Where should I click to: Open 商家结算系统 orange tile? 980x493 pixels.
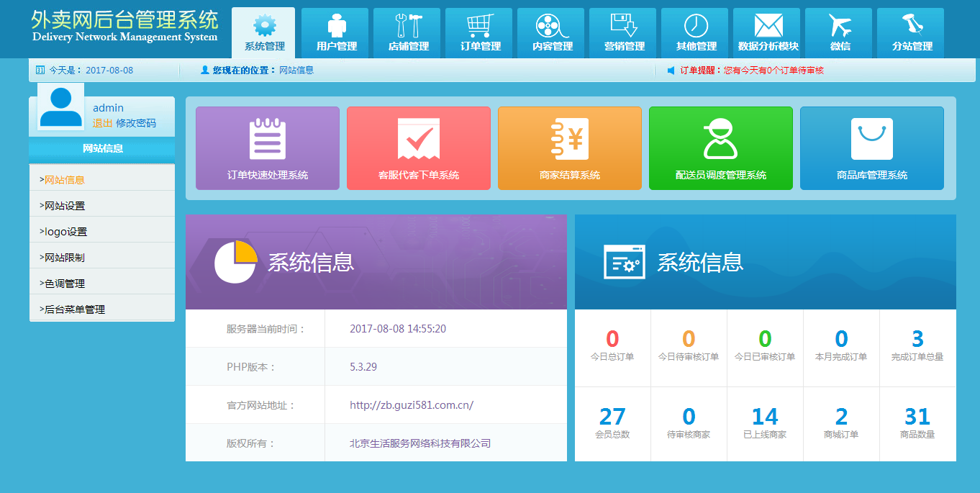click(x=570, y=148)
